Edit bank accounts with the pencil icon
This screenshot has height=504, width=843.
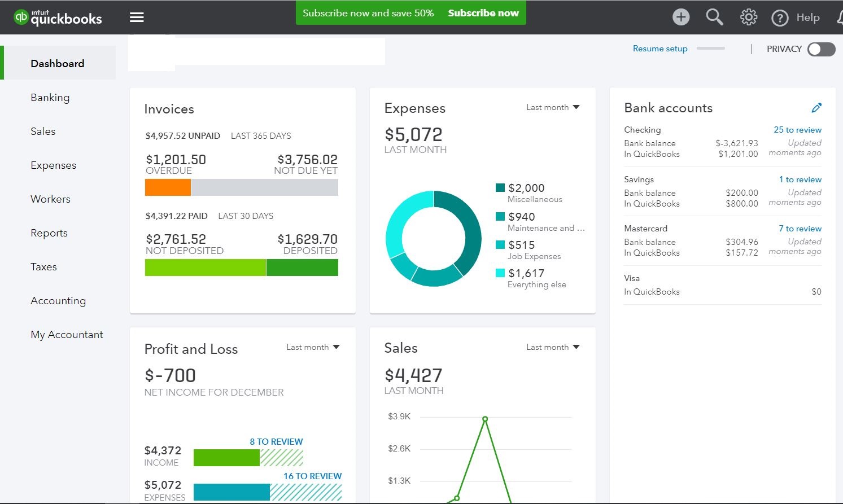817,107
